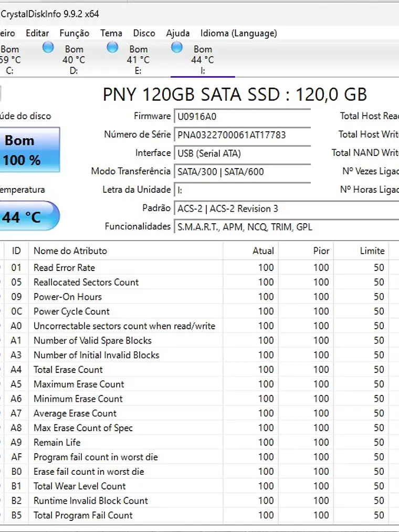Select the Remain Life row

(x=199, y=442)
